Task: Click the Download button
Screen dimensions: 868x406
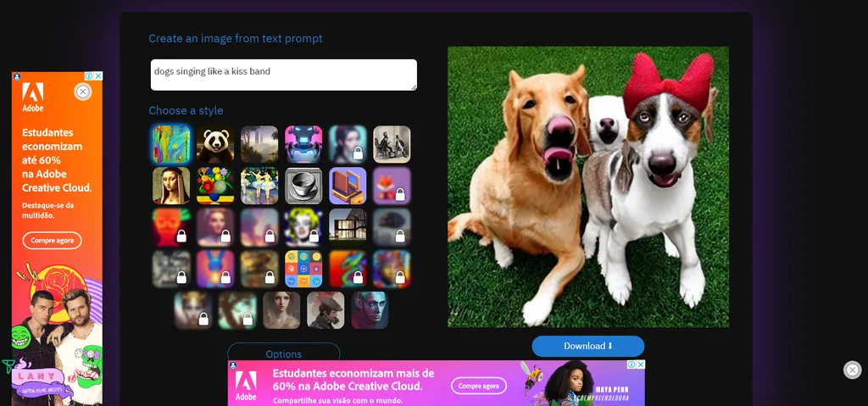Action: pyautogui.click(x=587, y=346)
